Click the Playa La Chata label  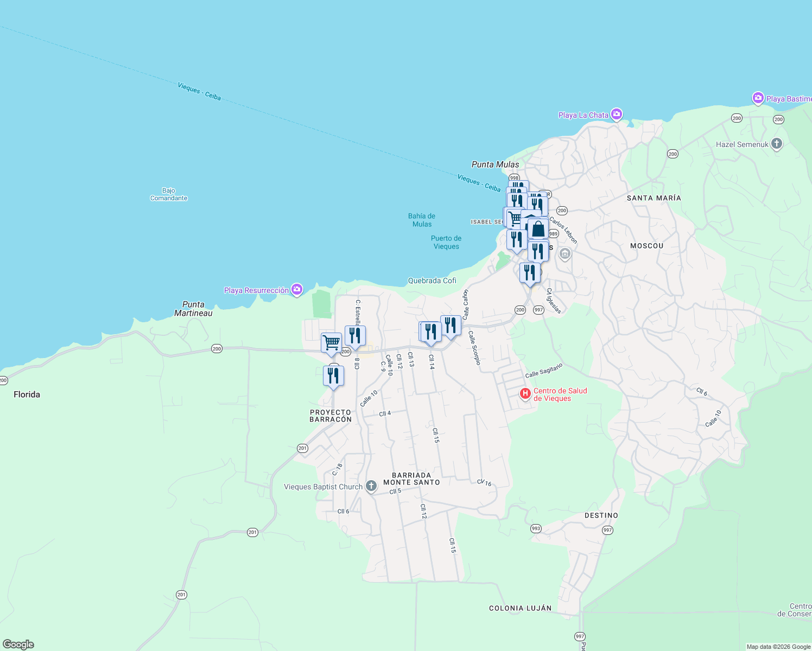pos(583,115)
